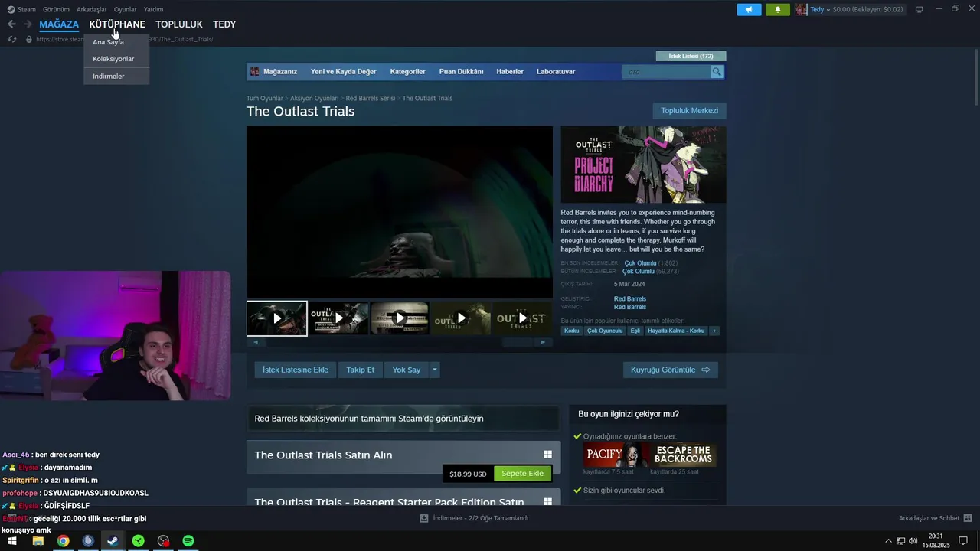The image size is (980, 551).
Task: Open Friends and Chat icon bottom right
Action: point(968,518)
